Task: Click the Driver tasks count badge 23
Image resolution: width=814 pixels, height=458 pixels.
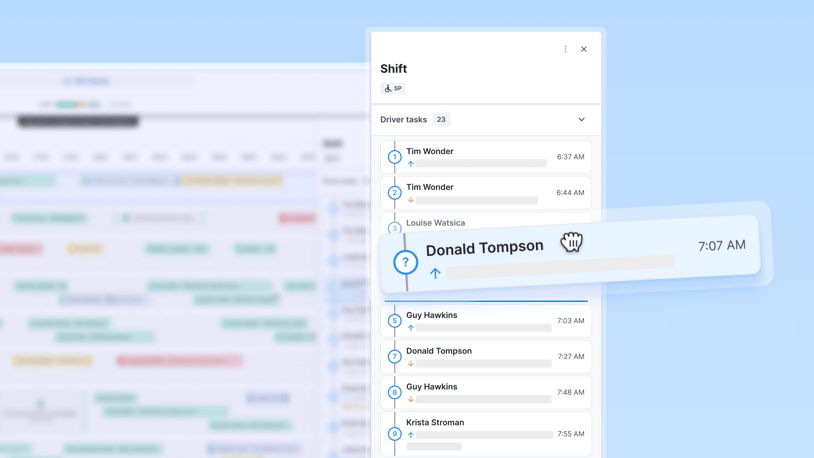Action: click(441, 119)
